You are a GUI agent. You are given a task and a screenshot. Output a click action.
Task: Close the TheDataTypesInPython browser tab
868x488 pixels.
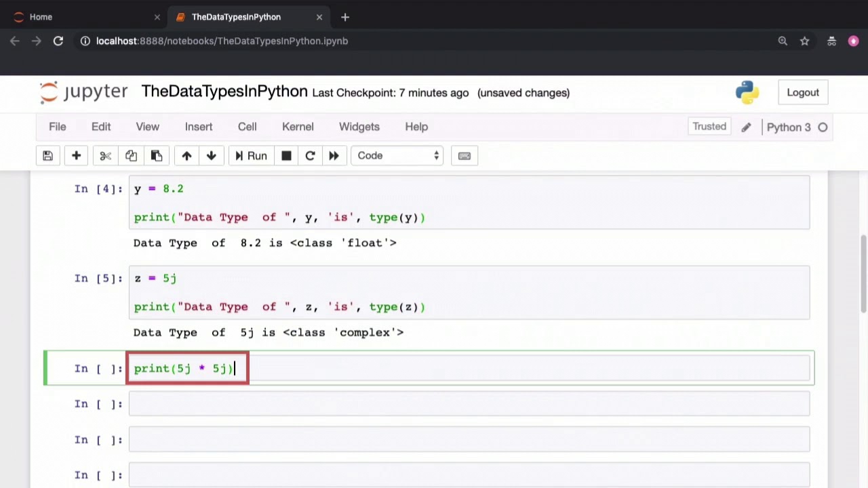pyautogui.click(x=319, y=17)
